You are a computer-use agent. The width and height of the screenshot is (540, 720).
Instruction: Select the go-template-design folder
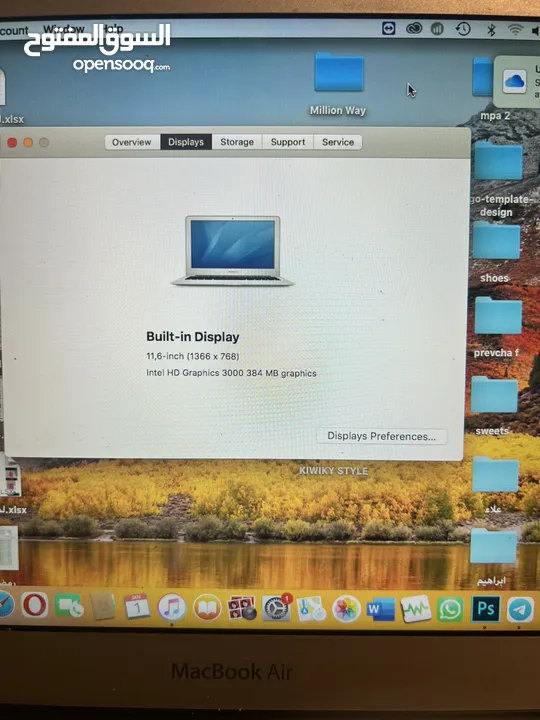pyautogui.click(x=498, y=161)
